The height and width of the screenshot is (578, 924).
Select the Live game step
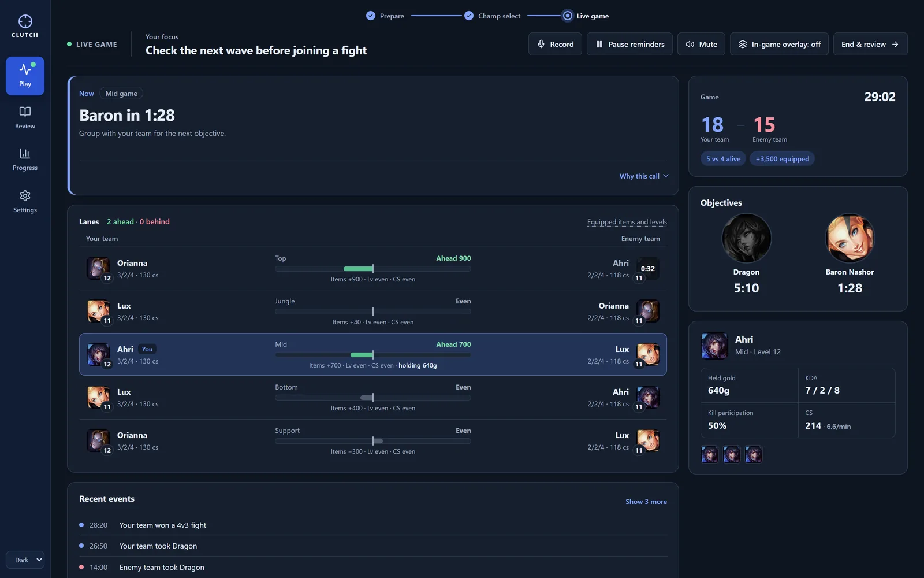586,16
